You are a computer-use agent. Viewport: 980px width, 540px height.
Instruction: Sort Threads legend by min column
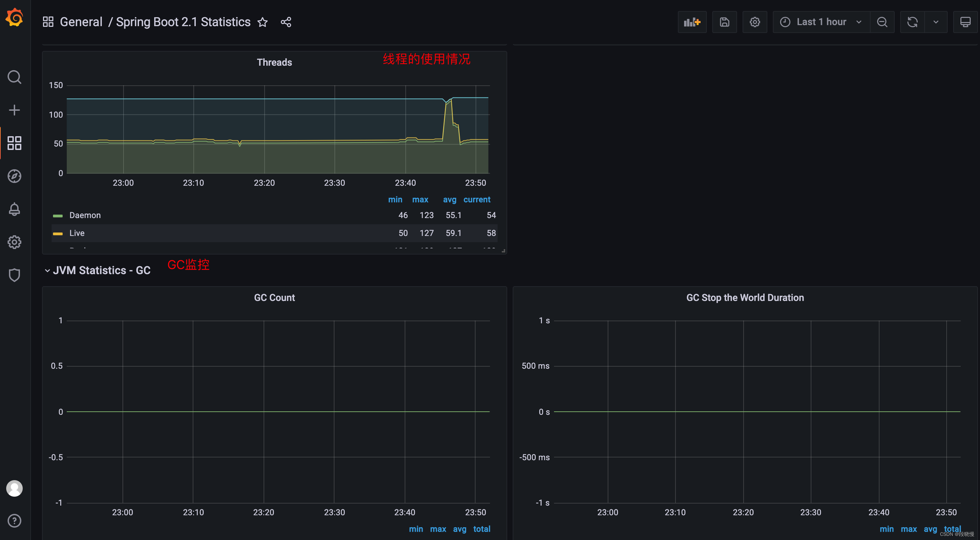click(395, 199)
